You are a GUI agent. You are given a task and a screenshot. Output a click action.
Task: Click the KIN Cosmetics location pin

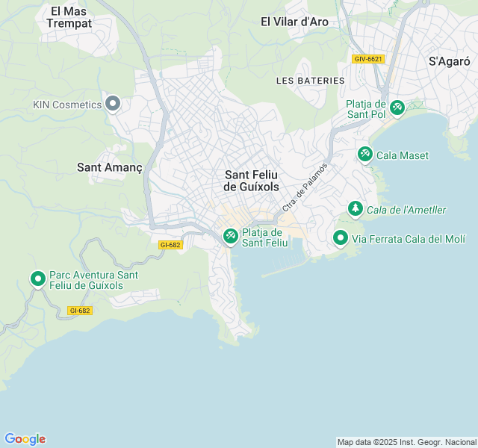click(113, 104)
